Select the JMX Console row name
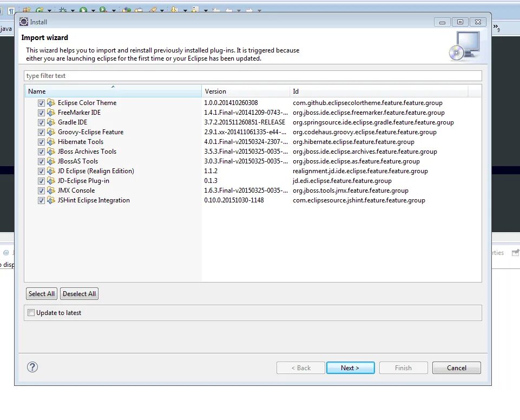520x420 pixels. pyautogui.click(x=76, y=191)
